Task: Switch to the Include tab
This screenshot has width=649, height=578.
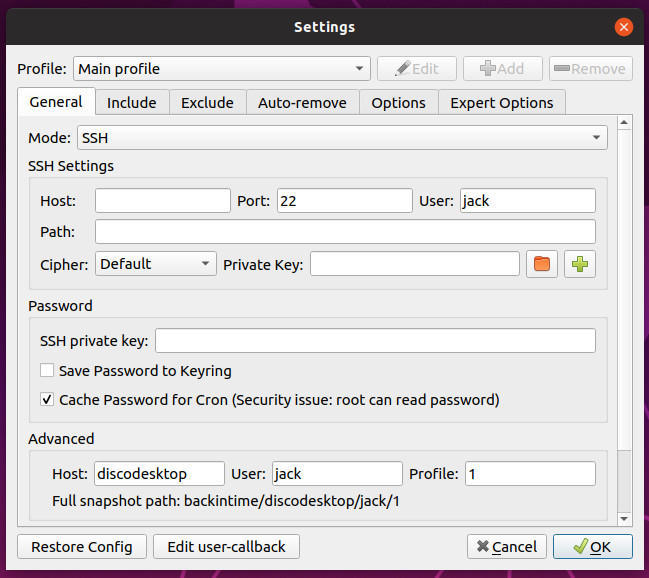Action: 132,103
